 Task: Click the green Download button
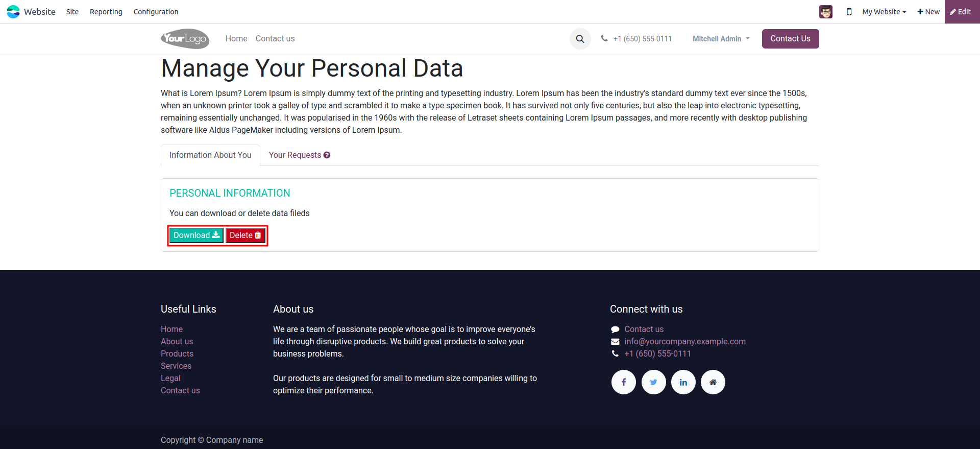tap(196, 235)
